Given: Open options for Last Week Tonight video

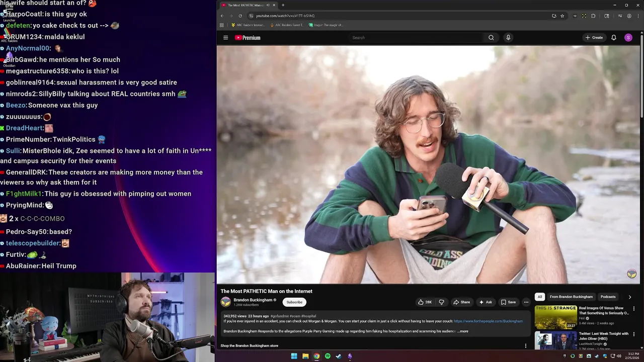Looking at the screenshot, I should tap(634, 334).
